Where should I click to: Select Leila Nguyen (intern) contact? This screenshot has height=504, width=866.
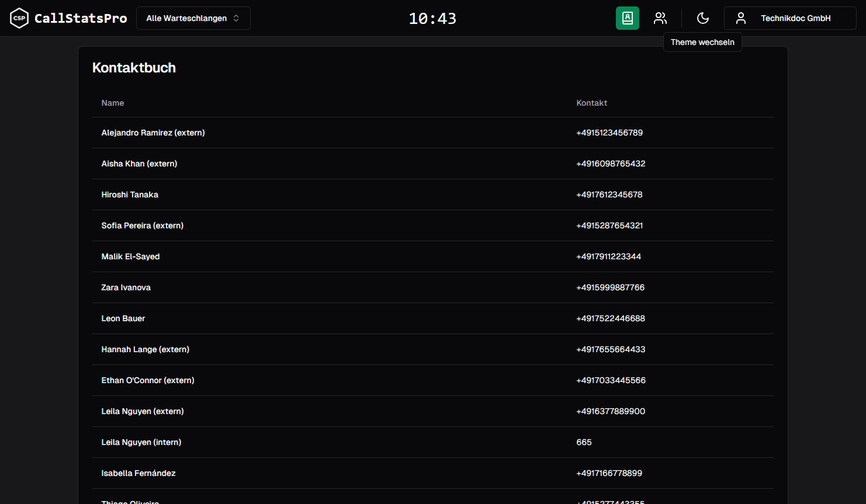(141, 442)
